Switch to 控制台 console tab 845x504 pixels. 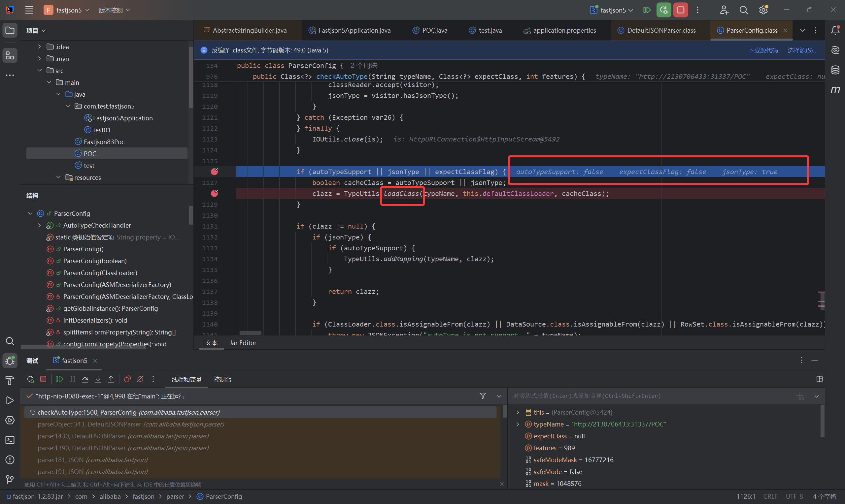tap(222, 379)
